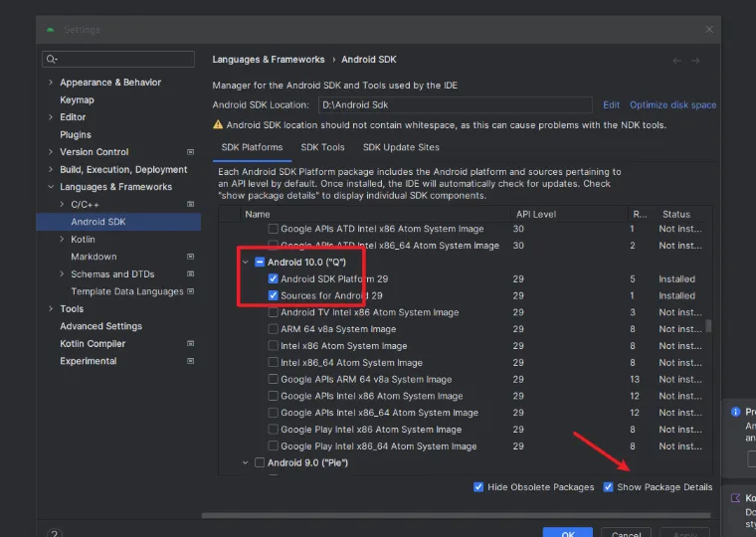Click the Optimize disk space link
This screenshot has height=537, width=756.
672,104
